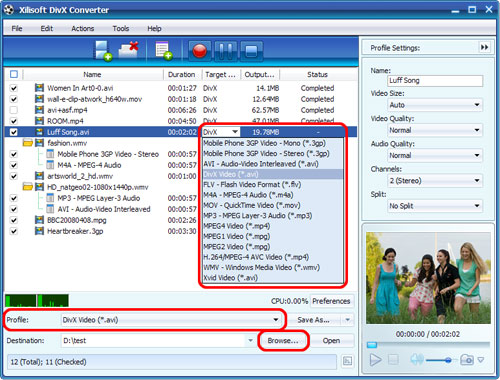Open the arrow next to Save As

(348, 320)
